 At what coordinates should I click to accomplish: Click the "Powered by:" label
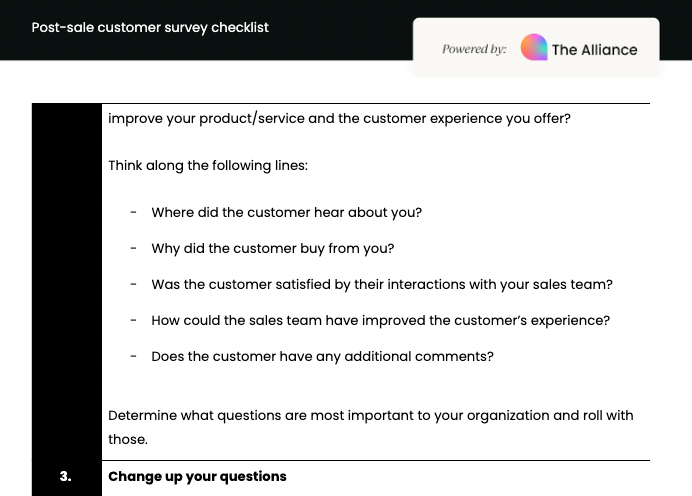[474, 48]
